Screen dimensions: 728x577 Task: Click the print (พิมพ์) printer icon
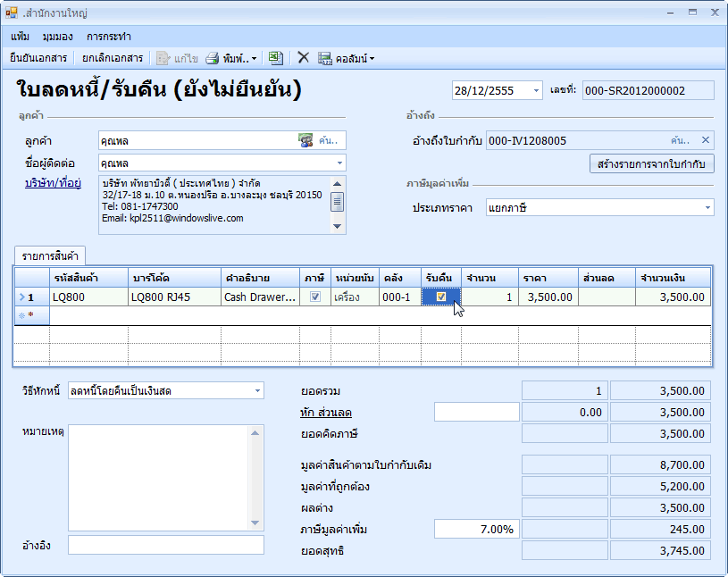tap(213, 58)
